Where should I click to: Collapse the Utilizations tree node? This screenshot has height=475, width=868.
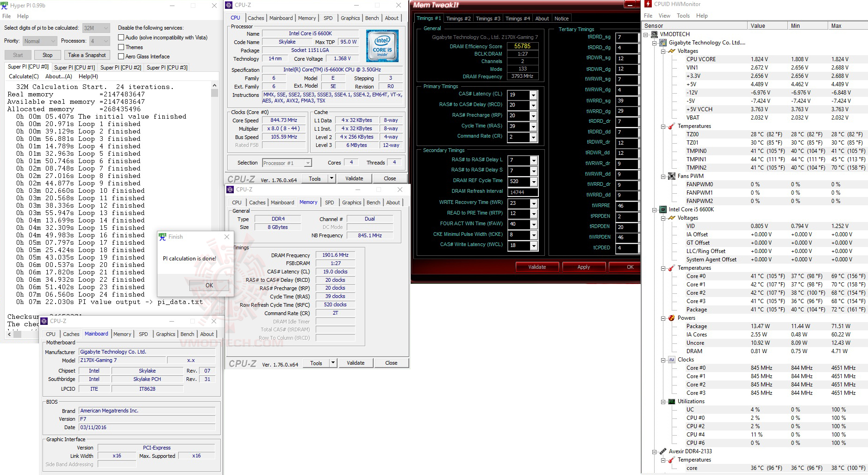coord(663,402)
